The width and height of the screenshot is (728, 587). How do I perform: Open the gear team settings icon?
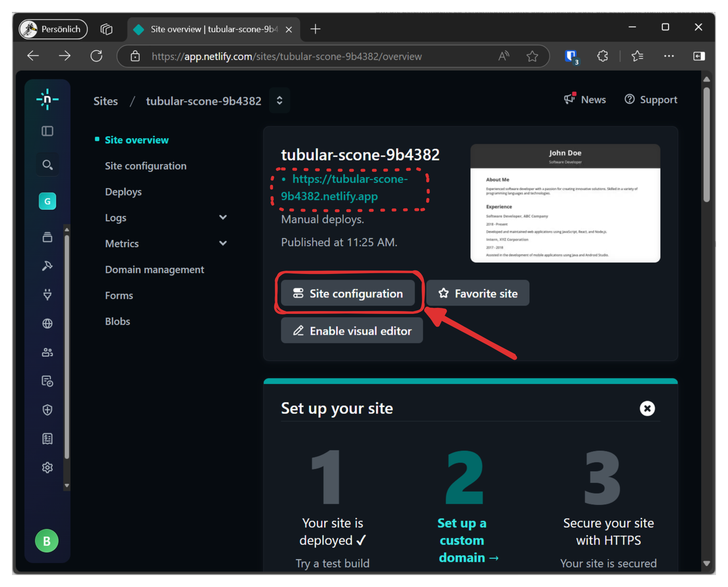pyautogui.click(x=47, y=467)
